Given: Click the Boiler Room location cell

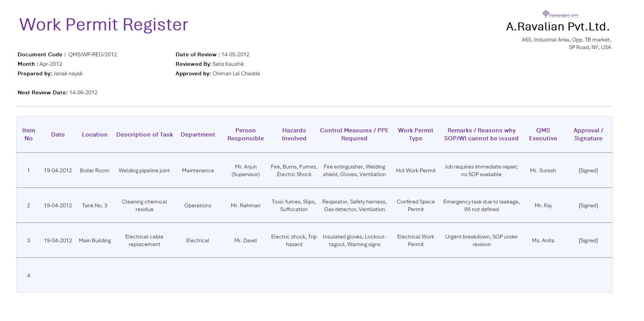Looking at the screenshot, I should [94, 171].
